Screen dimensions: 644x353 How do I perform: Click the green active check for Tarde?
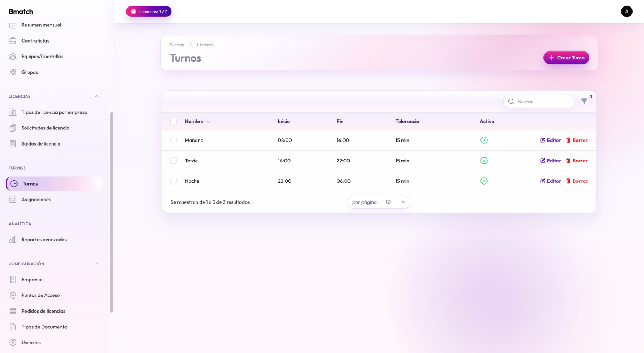pyautogui.click(x=484, y=161)
